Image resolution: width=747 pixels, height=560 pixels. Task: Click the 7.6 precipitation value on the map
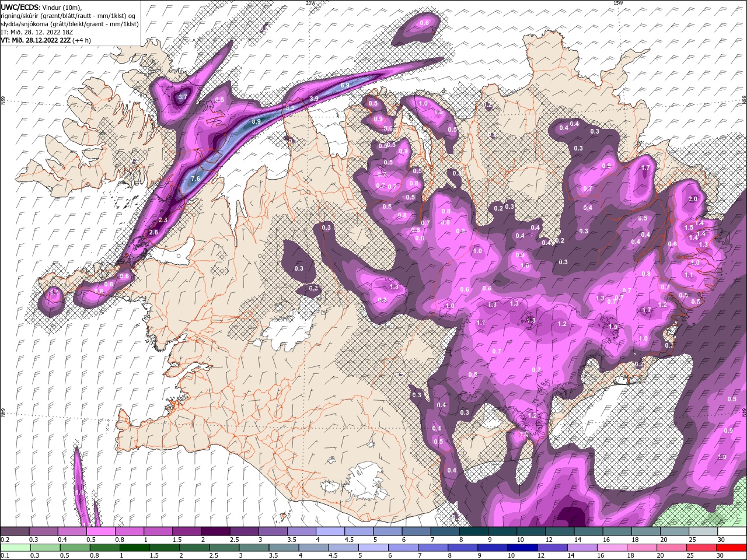pos(196,178)
